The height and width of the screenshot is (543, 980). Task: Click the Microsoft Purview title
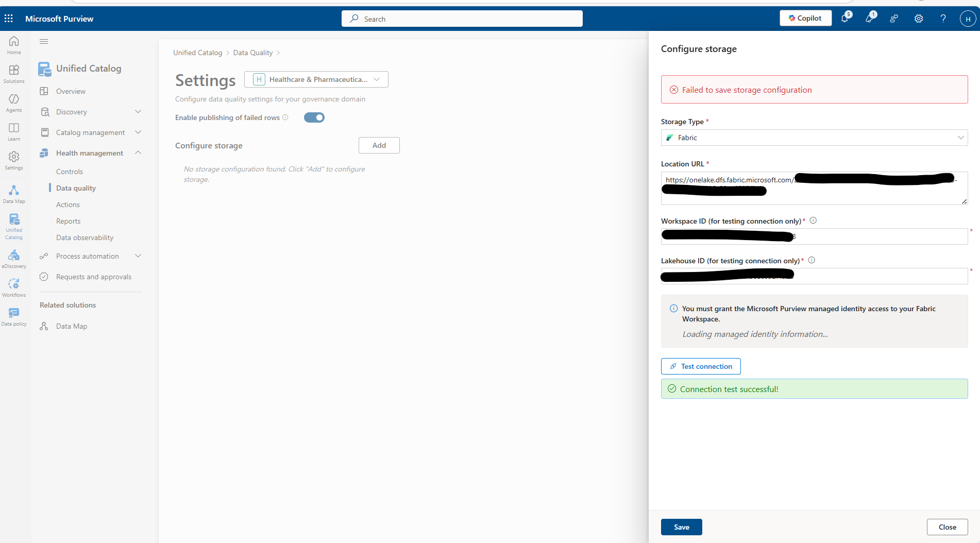[x=59, y=19]
